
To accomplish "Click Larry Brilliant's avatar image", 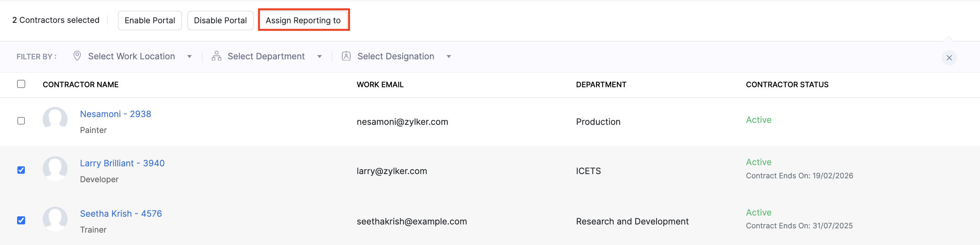I will click(55, 169).
